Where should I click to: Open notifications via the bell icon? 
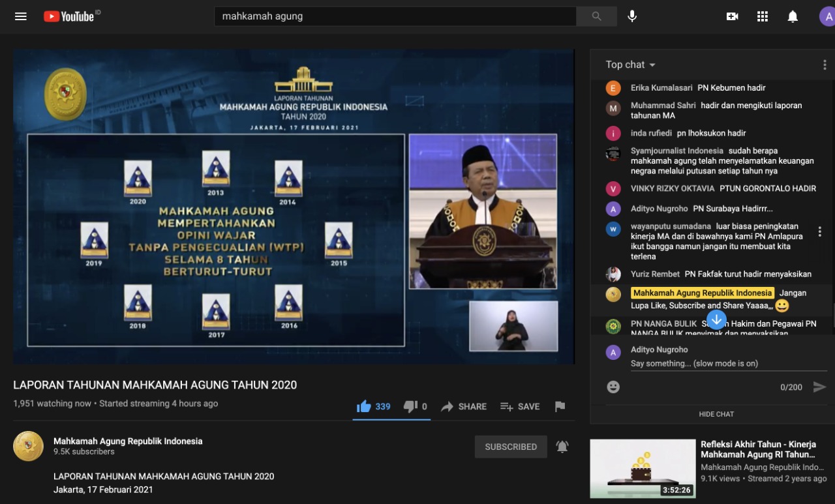click(x=793, y=16)
